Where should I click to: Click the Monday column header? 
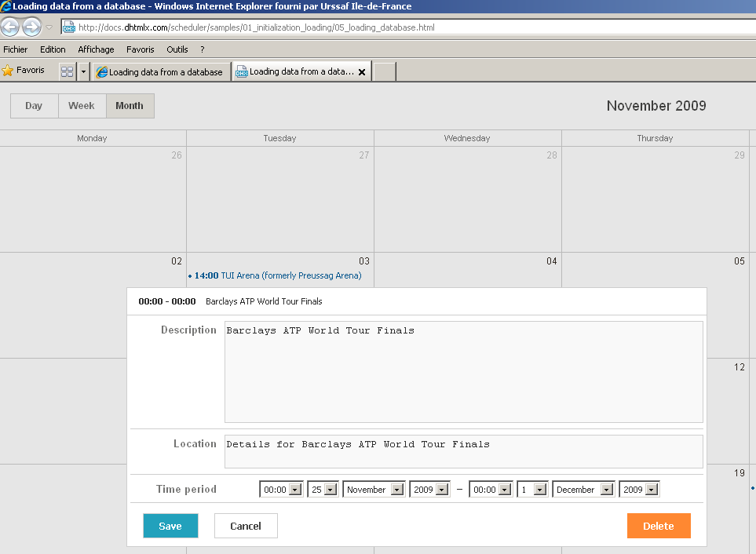coord(93,138)
